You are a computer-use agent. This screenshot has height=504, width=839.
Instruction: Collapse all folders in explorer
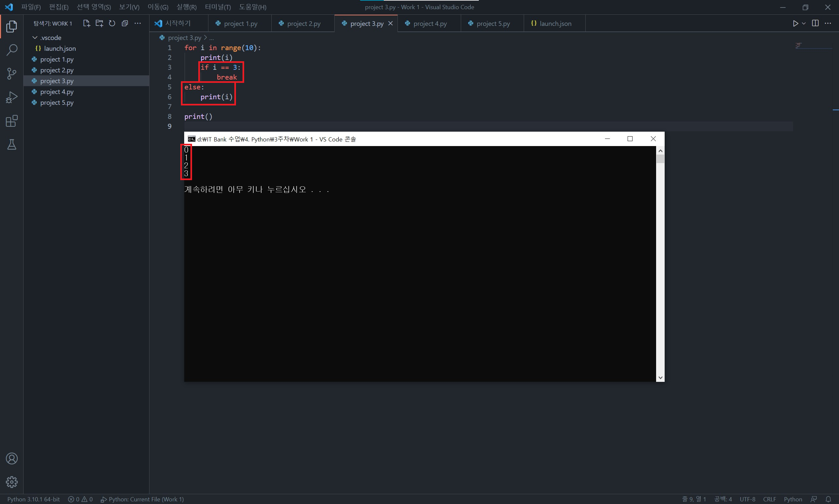pos(125,24)
